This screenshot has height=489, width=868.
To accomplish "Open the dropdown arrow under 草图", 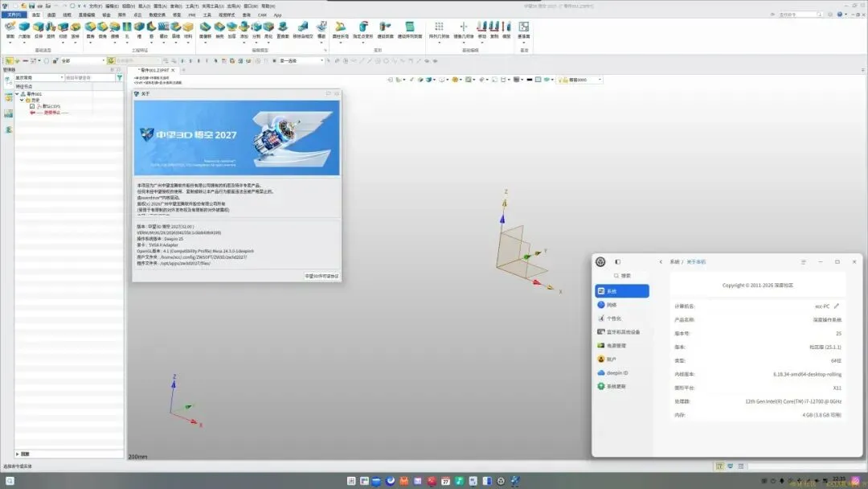I will point(10,43).
